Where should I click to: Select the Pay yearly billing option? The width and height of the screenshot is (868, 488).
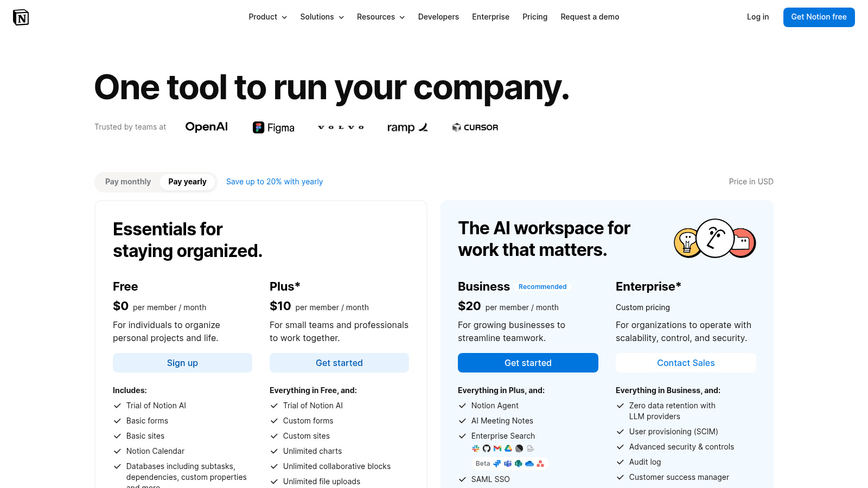pos(187,182)
